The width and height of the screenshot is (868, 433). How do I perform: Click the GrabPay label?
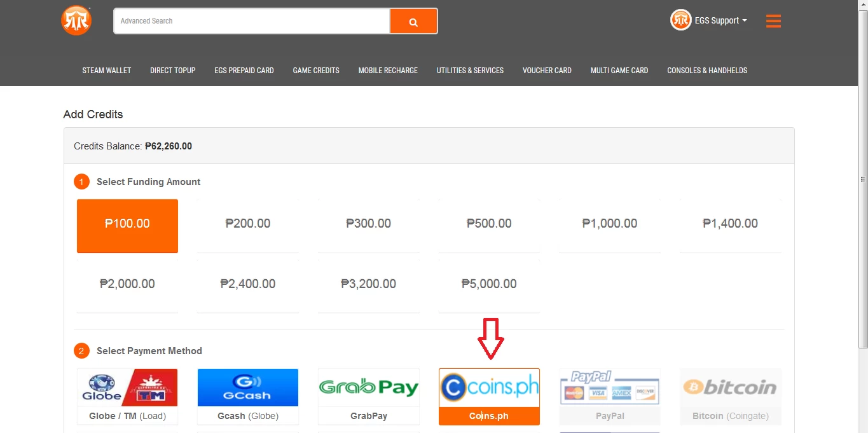pyautogui.click(x=369, y=416)
